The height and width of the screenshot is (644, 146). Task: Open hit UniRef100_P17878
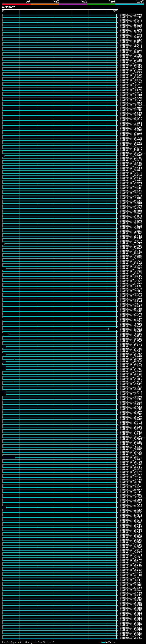[131, 45]
